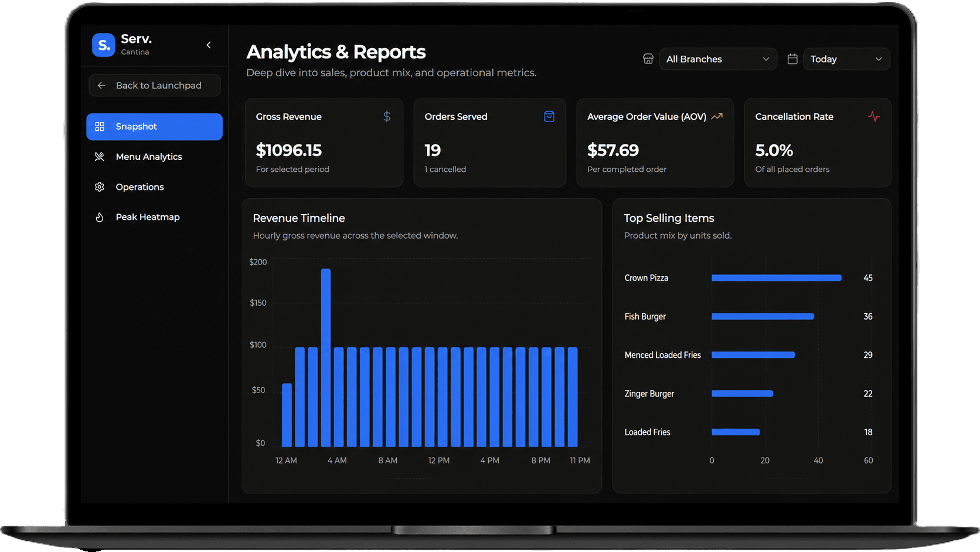Click the Revenue Timeline heading

click(x=299, y=218)
